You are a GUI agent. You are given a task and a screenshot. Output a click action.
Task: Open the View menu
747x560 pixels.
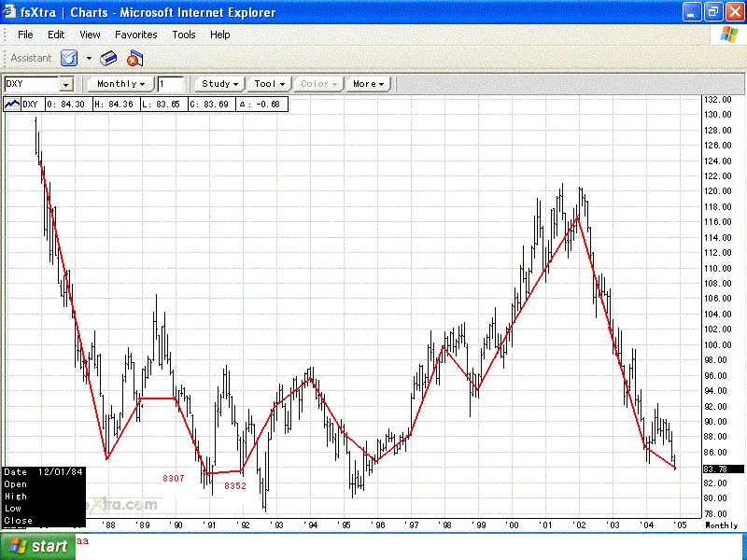[90, 35]
